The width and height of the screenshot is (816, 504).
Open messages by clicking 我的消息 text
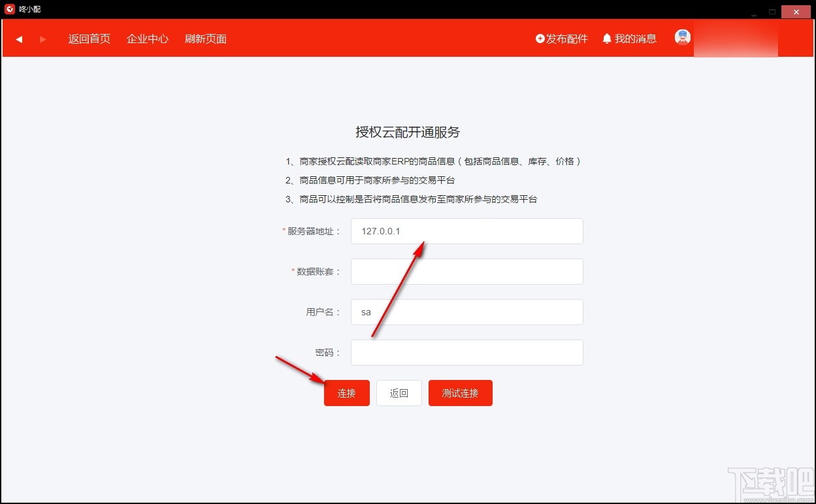pos(635,39)
